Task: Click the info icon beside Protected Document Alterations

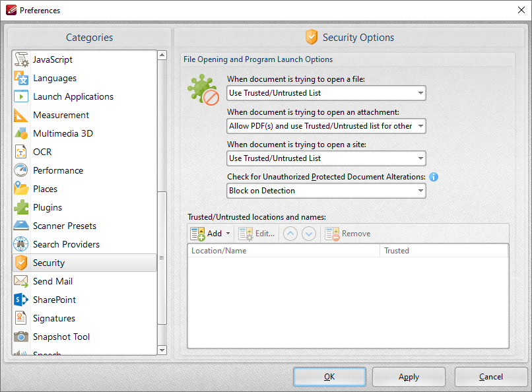Action: (434, 176)
